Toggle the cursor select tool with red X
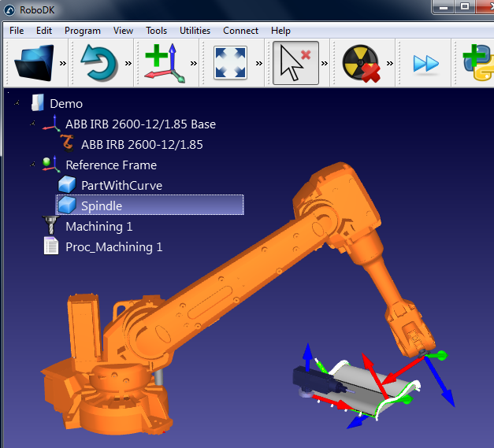The height and width of the screenshot is (448, 494). pos(295,63)
